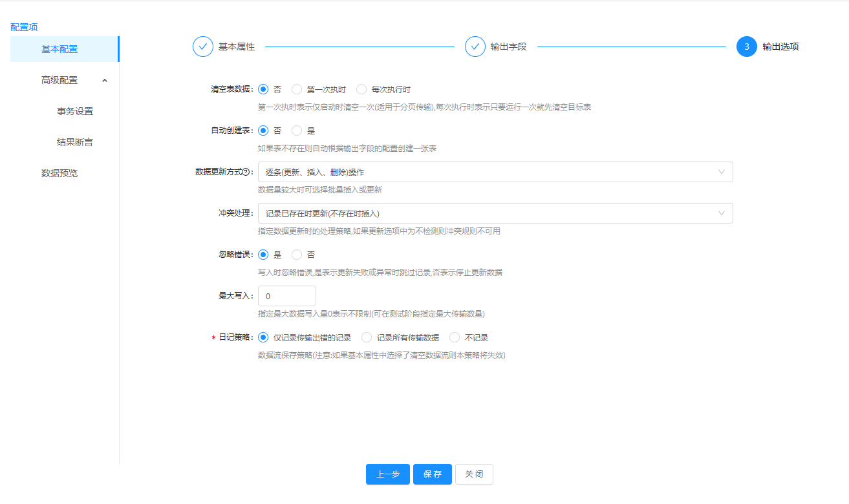Choose 仅记录传输出错的记录 log strategy
The image size is (849, 504).
point(263,337)
